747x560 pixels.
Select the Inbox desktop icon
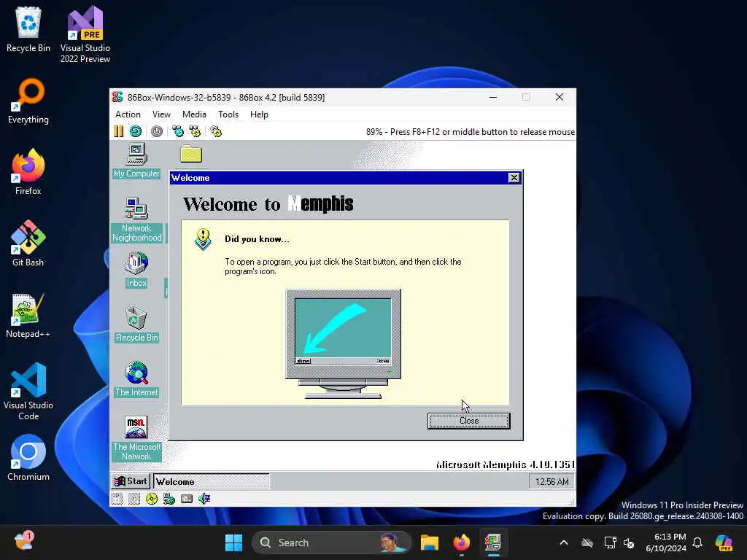[x=136, y=270]
